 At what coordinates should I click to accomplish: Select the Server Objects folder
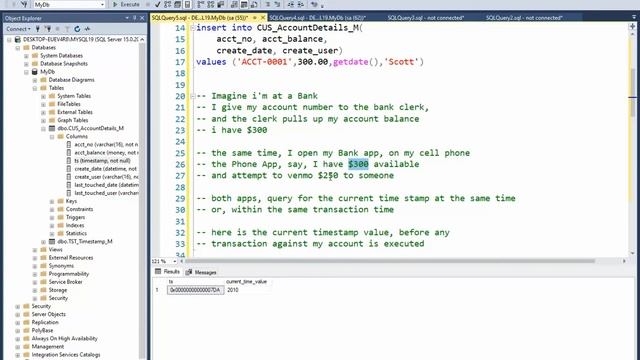point(49,314)
